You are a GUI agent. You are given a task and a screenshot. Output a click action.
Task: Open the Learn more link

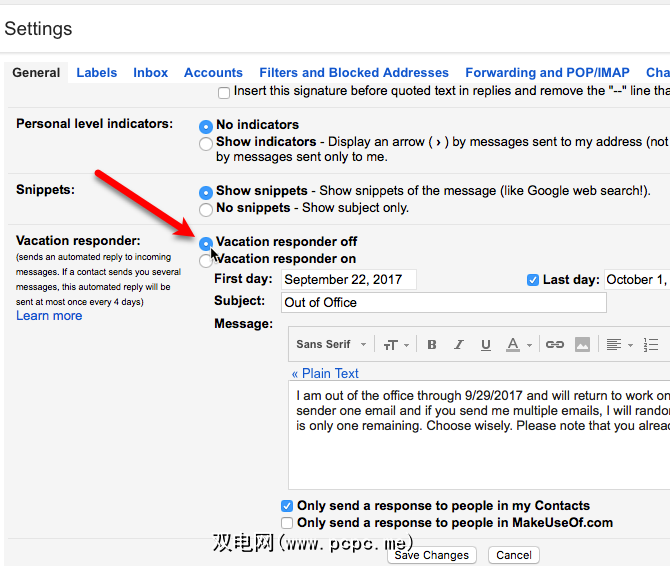point(49,316)
